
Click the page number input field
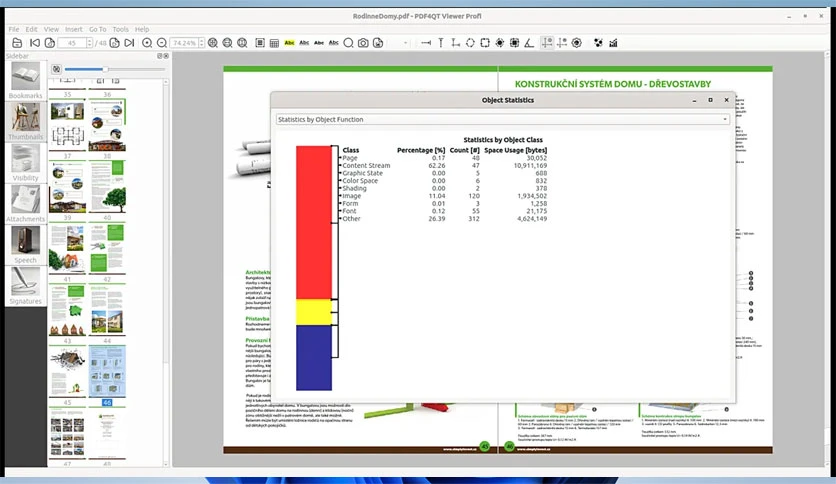pos(72,43)
